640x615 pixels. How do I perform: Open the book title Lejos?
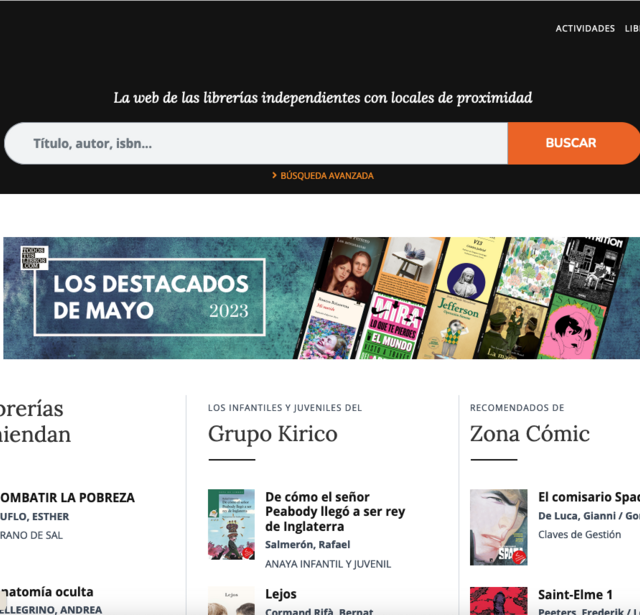(281, 594)
